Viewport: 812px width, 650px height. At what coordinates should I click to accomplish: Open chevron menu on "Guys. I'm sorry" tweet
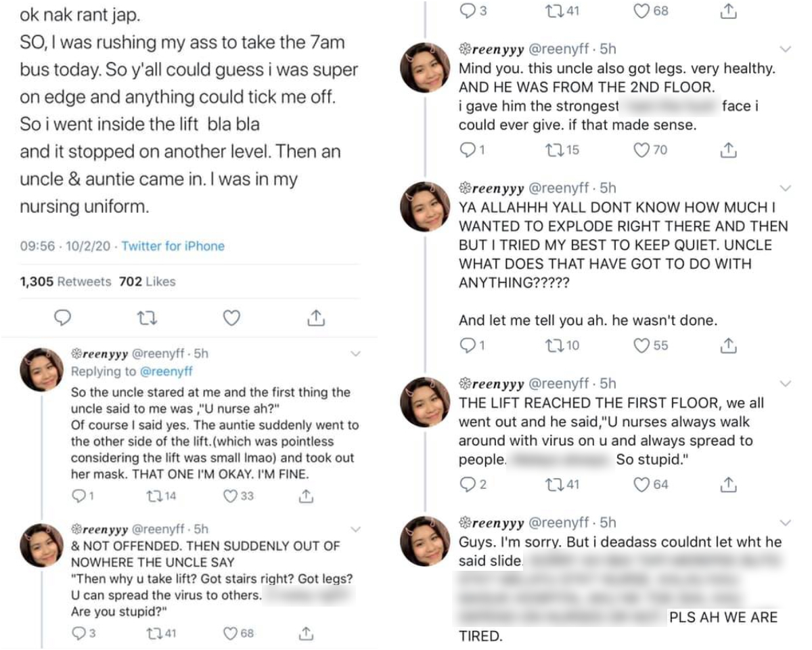click(786, 523)
